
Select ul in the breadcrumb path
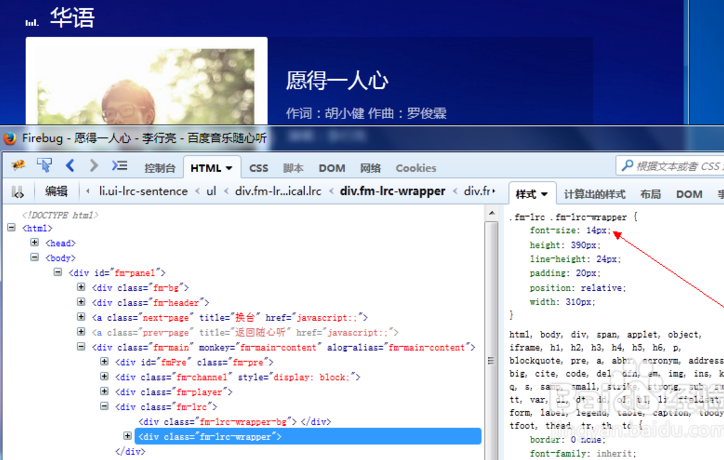click(211, 191)
